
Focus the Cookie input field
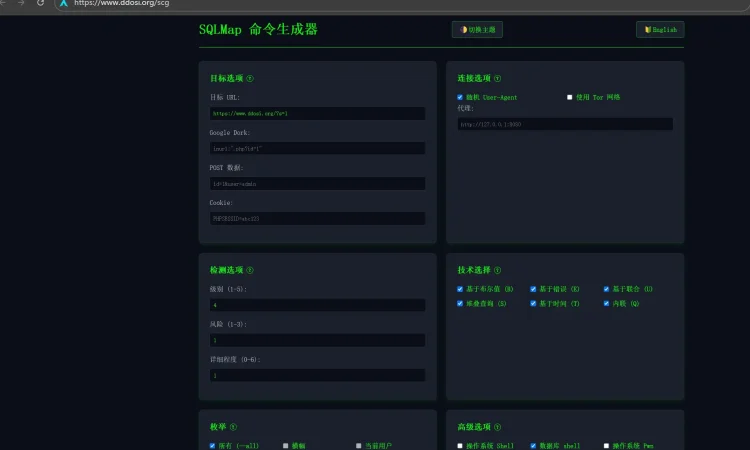coord(318,219)
